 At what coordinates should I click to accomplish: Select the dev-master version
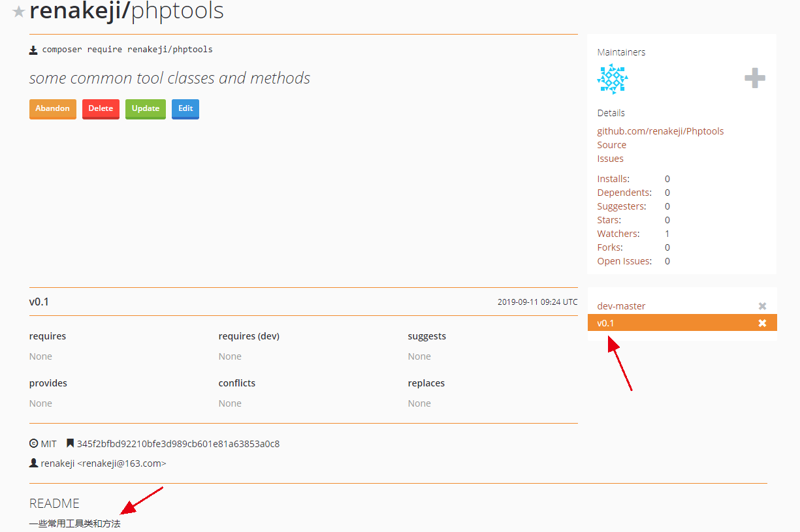(x=621, y=306)
